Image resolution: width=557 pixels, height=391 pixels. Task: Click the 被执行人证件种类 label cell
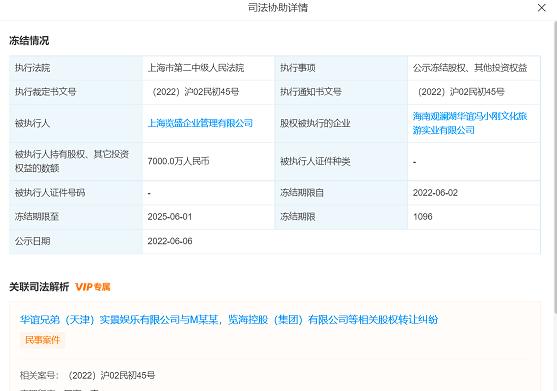(x=341, y=161)
